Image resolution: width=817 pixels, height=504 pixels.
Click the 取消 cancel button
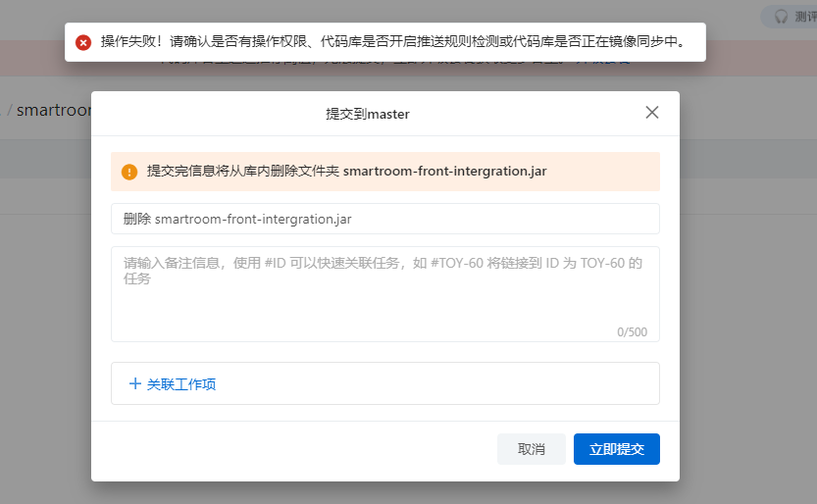point(531,449)
